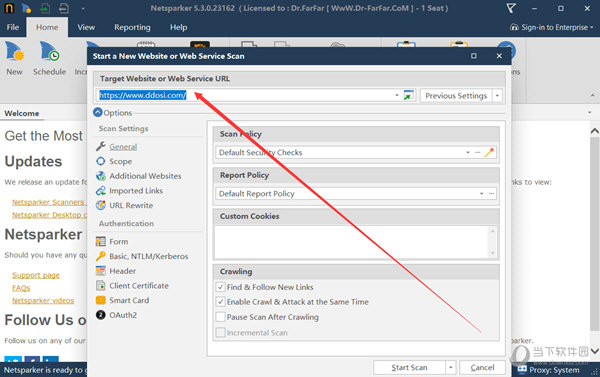Open the FAQs link
The width and height of the screenshot is (600, 377).
pyautogui.click(x=21, y=288)
